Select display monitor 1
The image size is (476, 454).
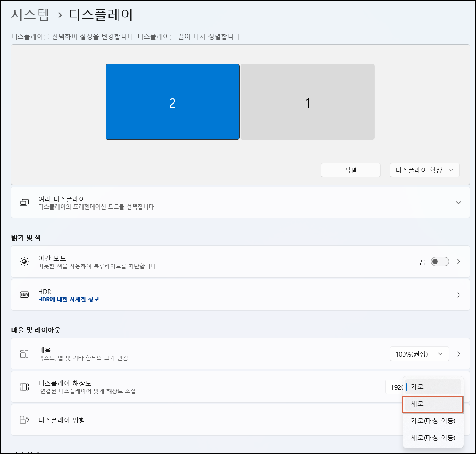pyautogui.click(x=307, y=102)
